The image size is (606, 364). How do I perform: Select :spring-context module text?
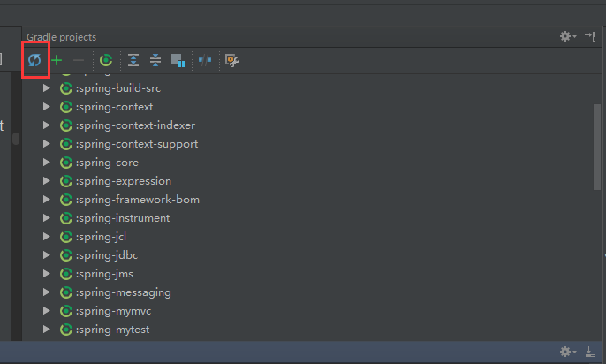pyautogui.click(x=115, y=107)
